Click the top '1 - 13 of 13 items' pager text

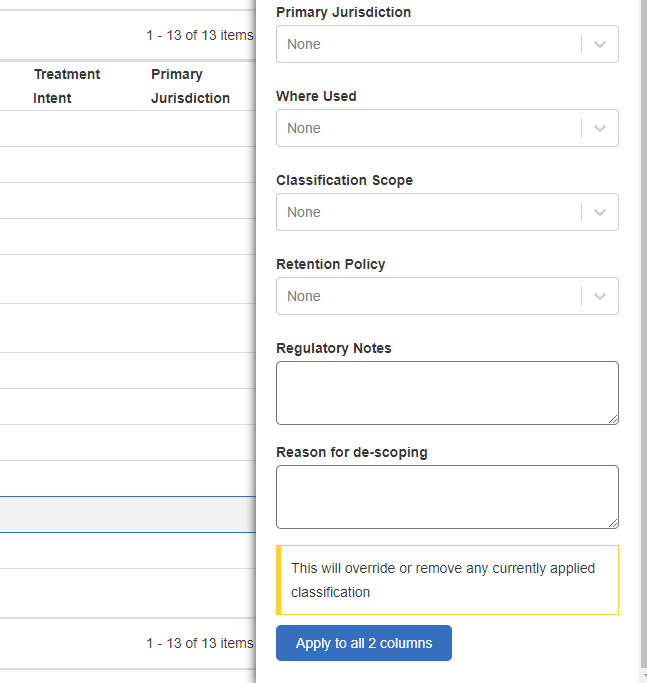[x=199, y=35]
